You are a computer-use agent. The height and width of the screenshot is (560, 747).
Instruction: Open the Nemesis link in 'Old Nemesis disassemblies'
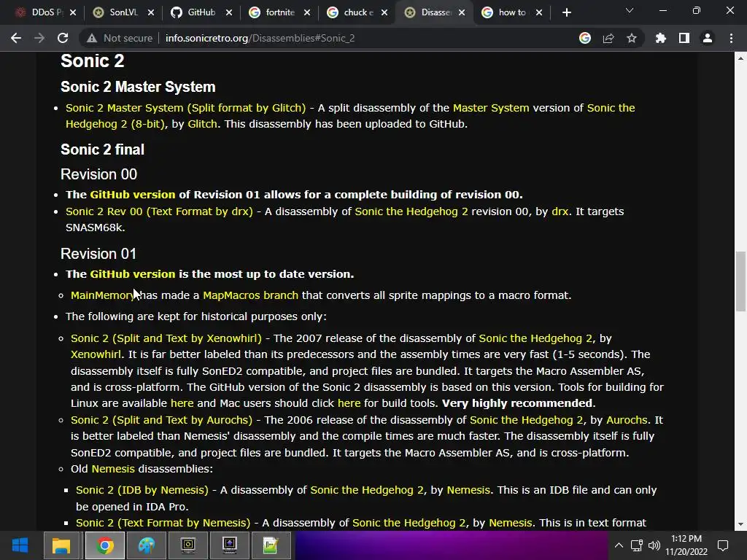click(x=113, y=469)
